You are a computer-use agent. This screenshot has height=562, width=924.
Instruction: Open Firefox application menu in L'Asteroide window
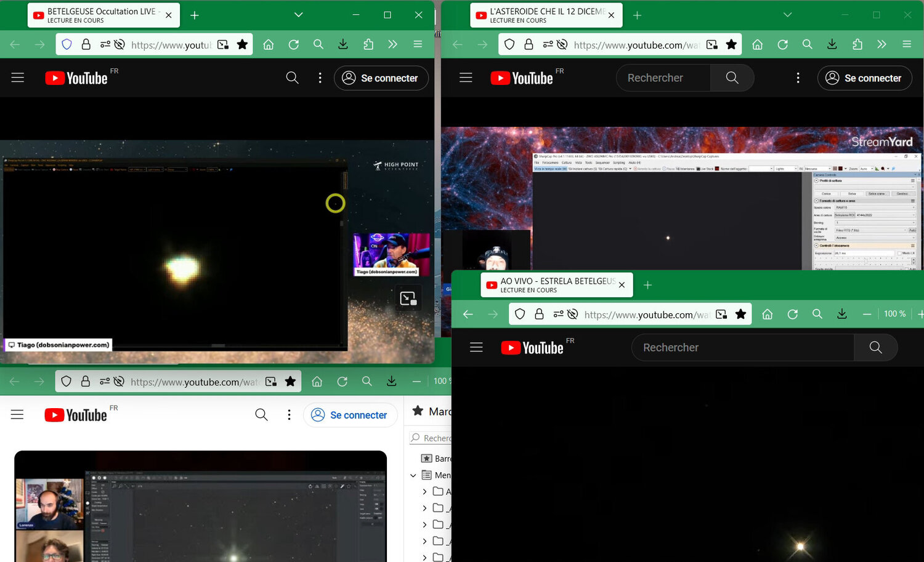[907, 44]
